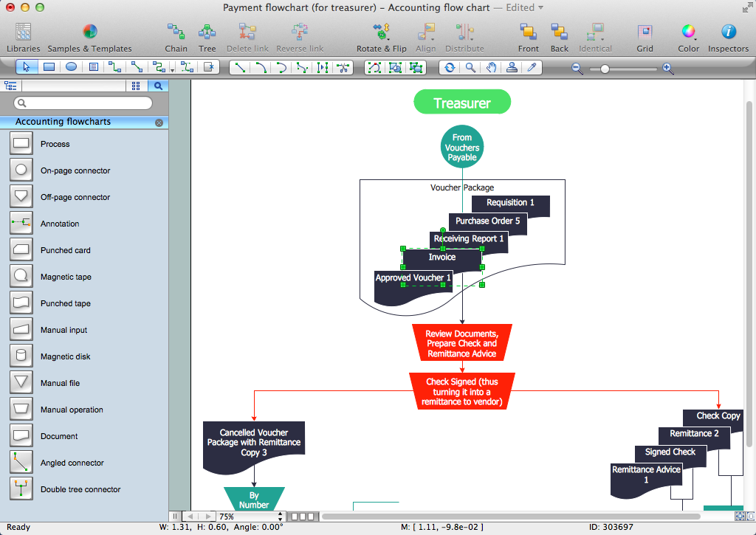
Task: Click the pause button beside page arrows
Action: 174,517
